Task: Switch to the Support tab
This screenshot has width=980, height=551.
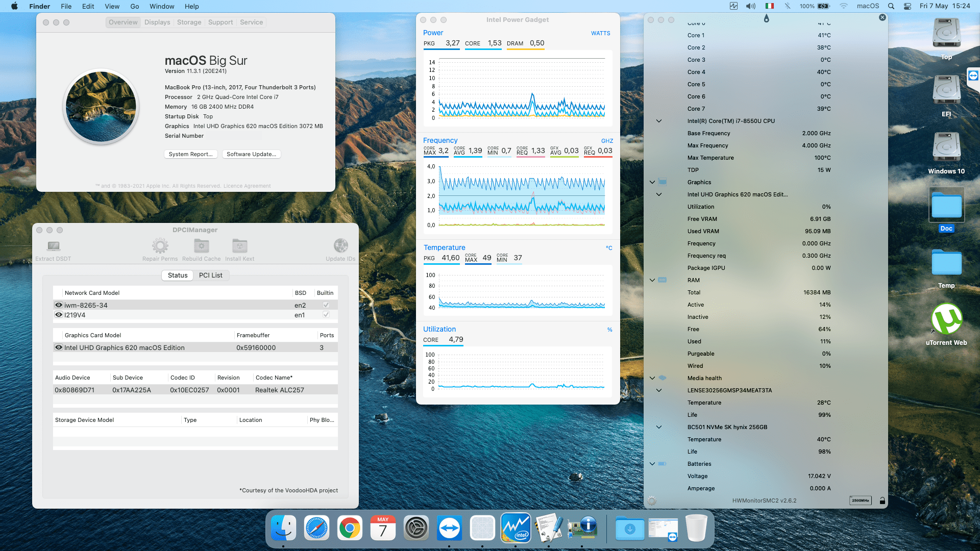Action: [220, 22]
